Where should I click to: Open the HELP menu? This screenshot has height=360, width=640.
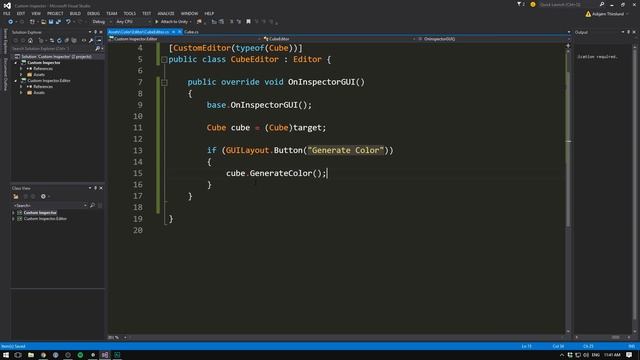click(x=209, y=13)
